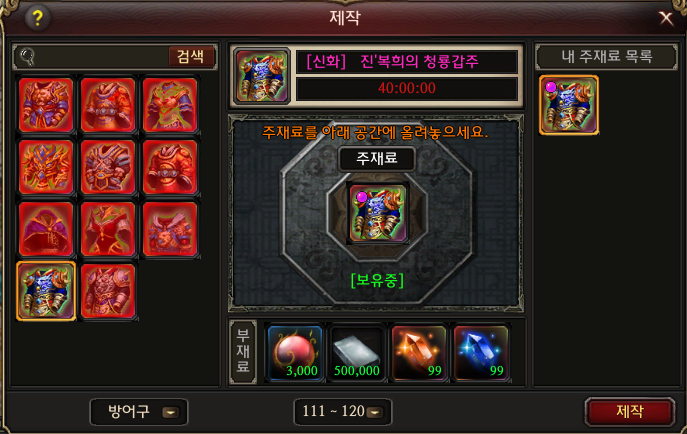Select the purple hooded cloak recipe
The image size is (687, 434).
pos(46,229)
